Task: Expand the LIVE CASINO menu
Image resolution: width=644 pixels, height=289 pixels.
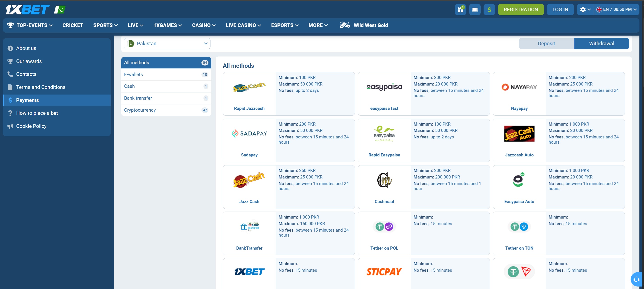Action: [243, 25]
